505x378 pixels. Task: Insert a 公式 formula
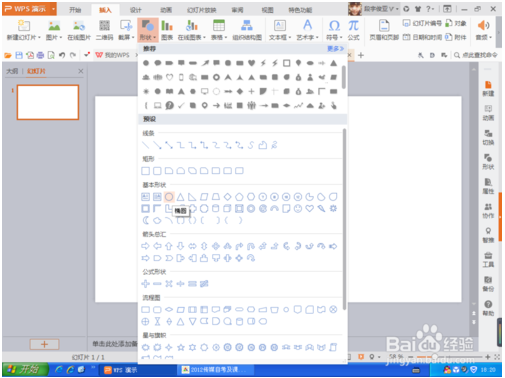(353, 30)
